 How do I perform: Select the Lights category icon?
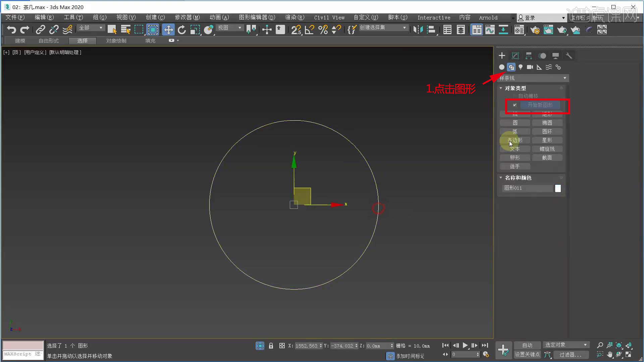pyautogui.click(x=520, y=67)
